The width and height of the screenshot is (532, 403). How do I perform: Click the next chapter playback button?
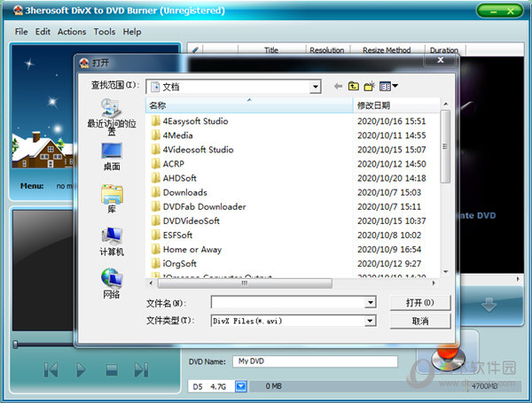coord(141,369)
